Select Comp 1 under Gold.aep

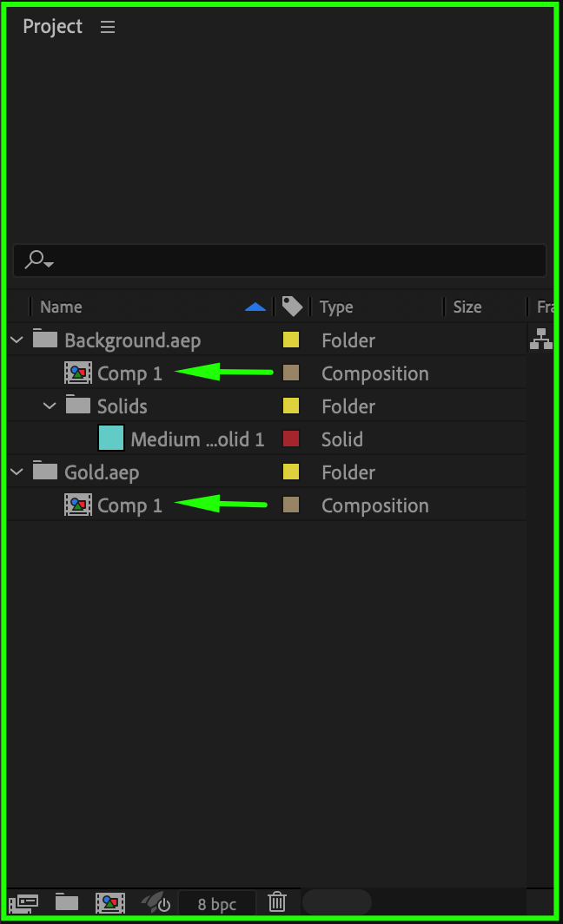pos(129,505)
